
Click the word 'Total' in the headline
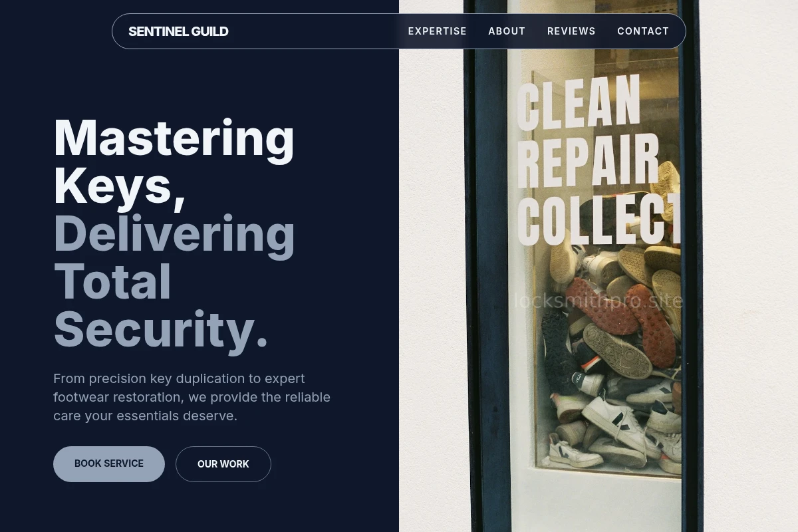[112, 282]
